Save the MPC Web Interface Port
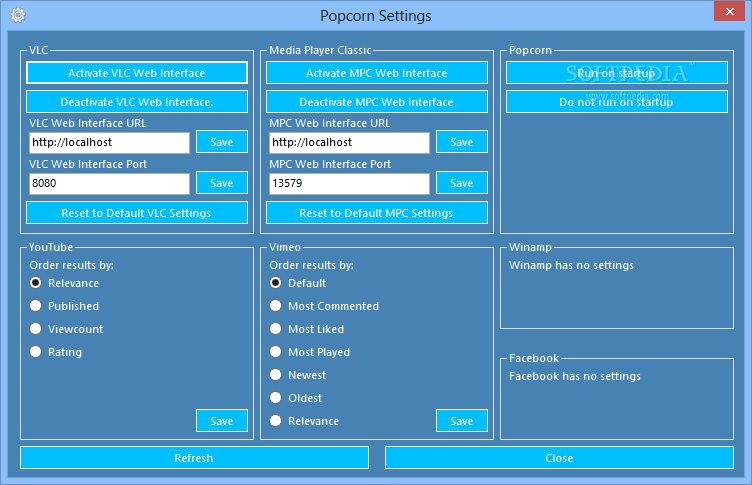 (462, 183)
